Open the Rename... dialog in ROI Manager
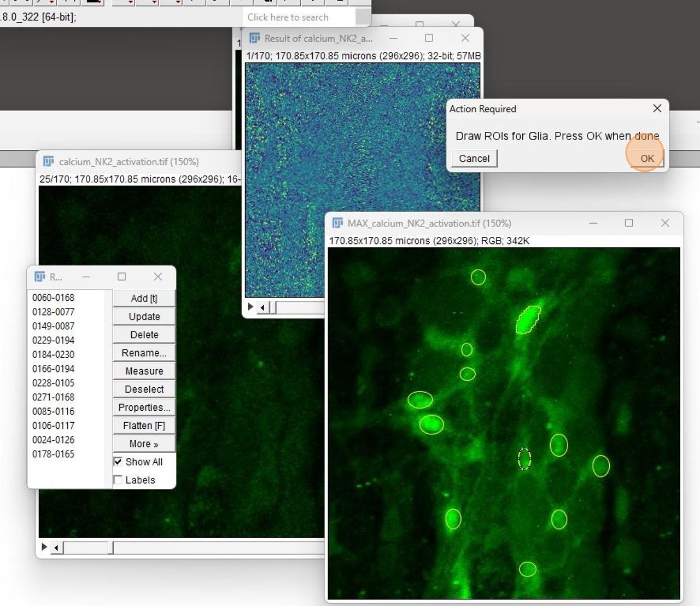The image size is (700, 606). click(144, 353)
